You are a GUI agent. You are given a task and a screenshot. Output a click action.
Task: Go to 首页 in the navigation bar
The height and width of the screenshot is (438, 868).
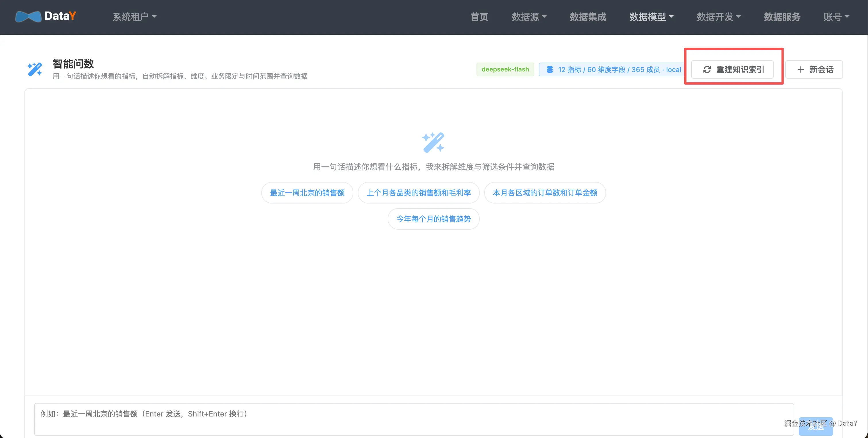pos(479,16)
